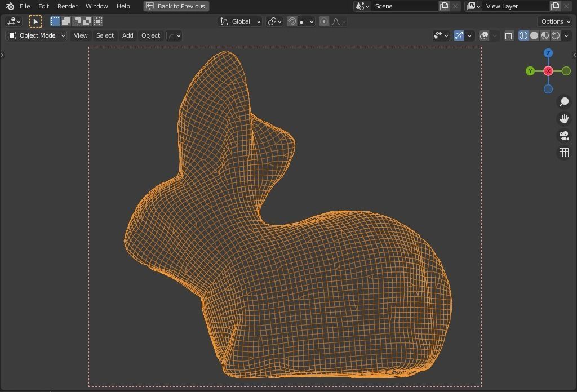Open the Select menu in viewport header
This screenshot has height=392, width=577.
coord(105,35)
